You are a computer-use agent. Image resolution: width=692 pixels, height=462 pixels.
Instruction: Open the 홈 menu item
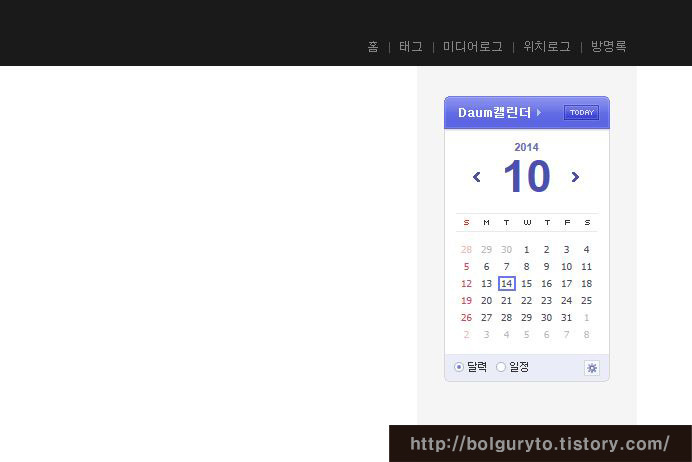pos(373,46)
